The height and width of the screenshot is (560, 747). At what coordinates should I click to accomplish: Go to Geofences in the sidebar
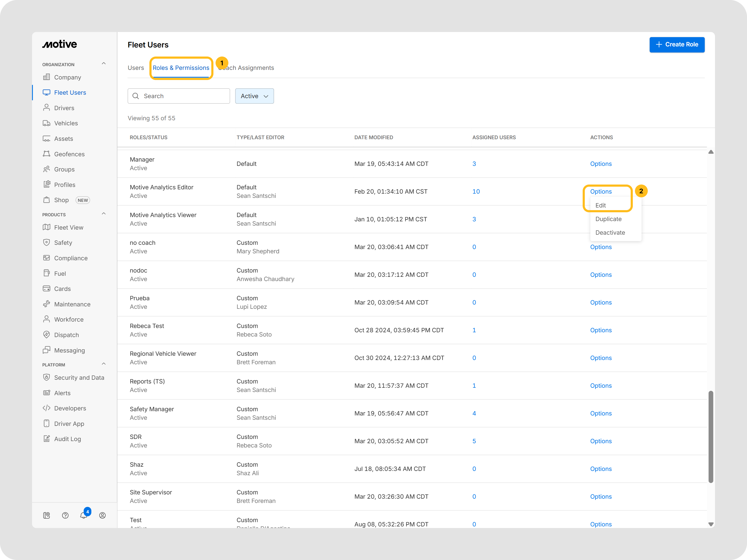69,154
